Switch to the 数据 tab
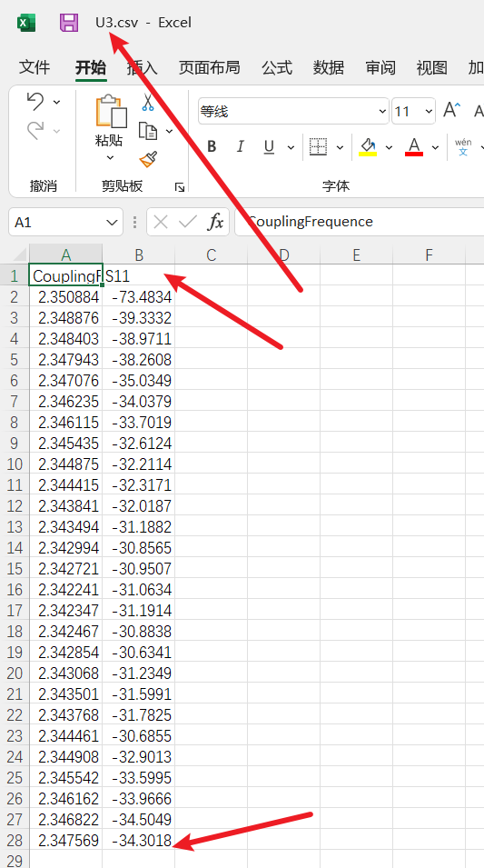 coord(329,67)
